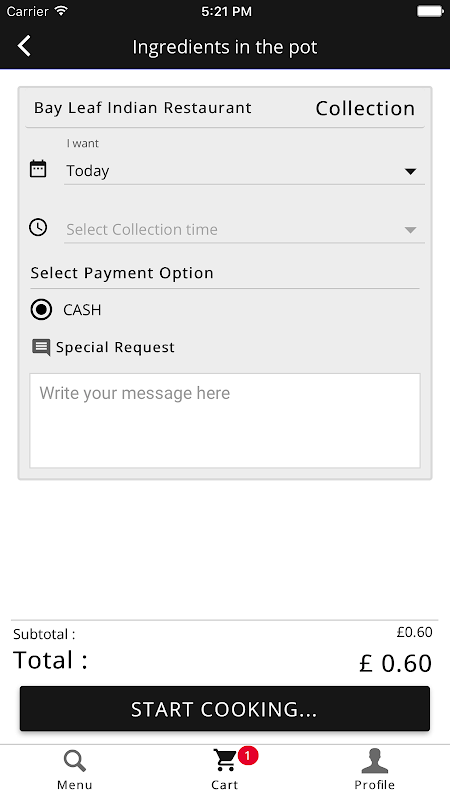Open the Cart icon in bottom bar

(x=224, y=761)
